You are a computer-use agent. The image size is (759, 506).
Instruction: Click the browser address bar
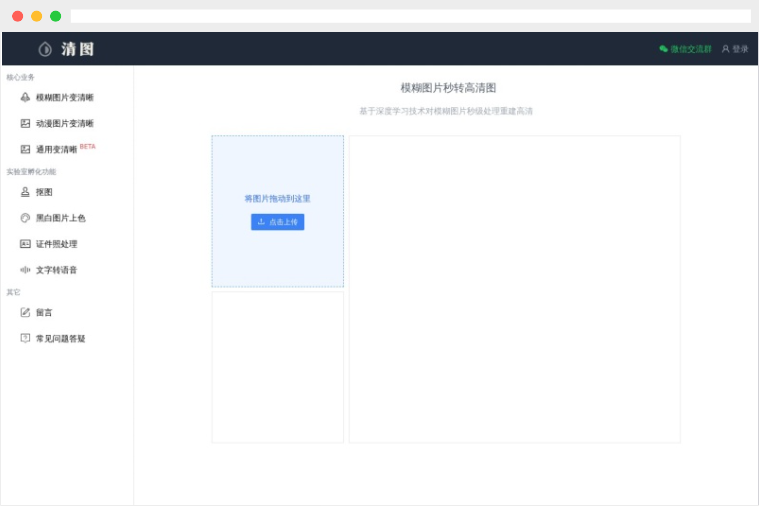point(410,16)
